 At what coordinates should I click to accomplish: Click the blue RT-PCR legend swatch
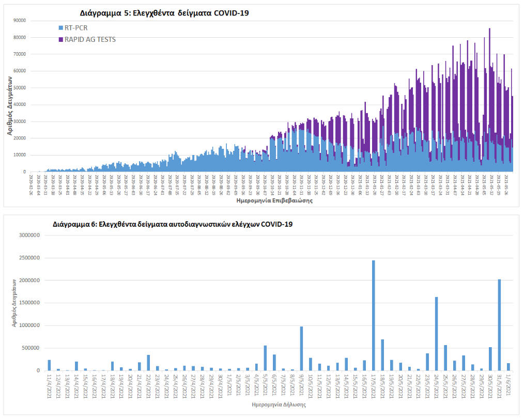(x=60, y=28)
